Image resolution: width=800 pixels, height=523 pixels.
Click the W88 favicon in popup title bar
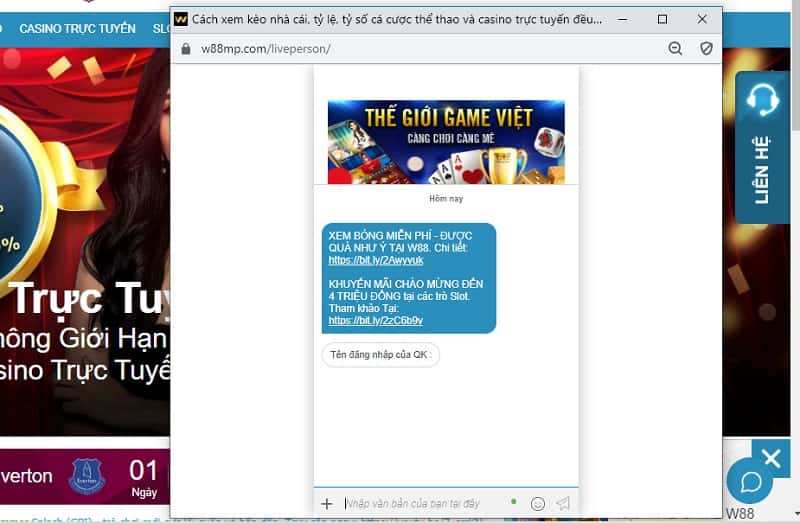pos(181,19)
